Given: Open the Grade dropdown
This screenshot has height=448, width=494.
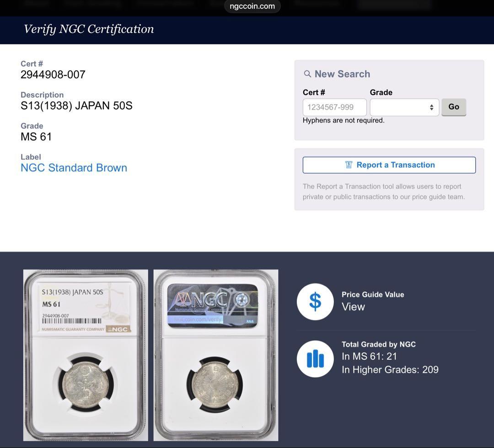Looking at the screenshot, I should click(404, 107).
